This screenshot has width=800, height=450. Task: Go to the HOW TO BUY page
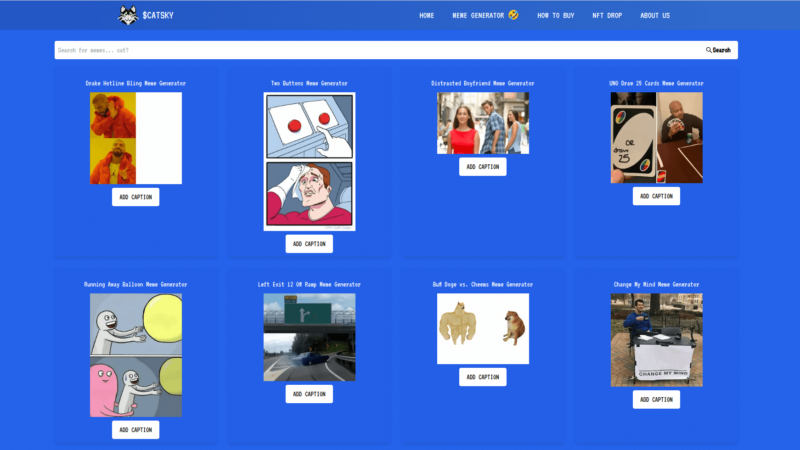tap(555, 16)
